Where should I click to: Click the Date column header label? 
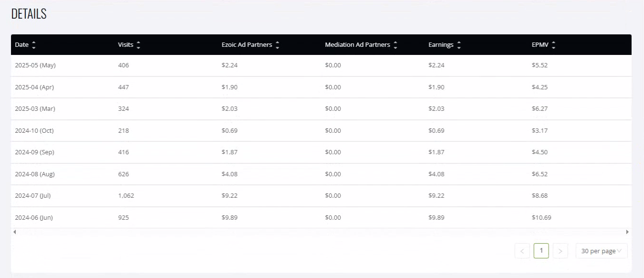coord(22,45)
